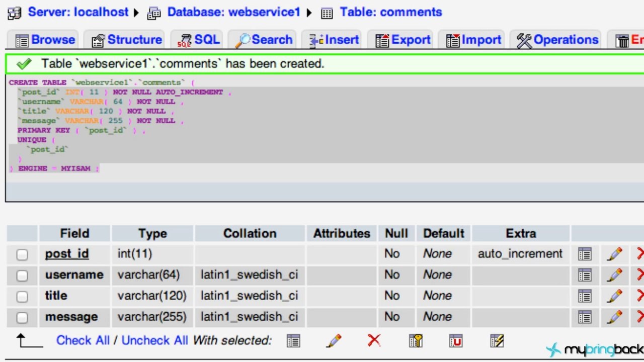Click the green success checkmark icon
644x362 pixels.
(24, 64)
